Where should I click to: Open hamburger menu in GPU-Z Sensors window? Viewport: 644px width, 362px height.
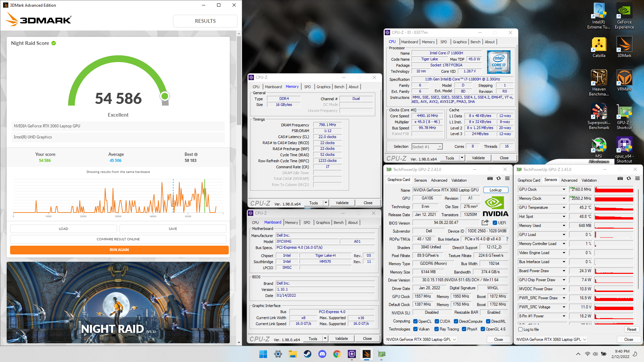point(638,178)
